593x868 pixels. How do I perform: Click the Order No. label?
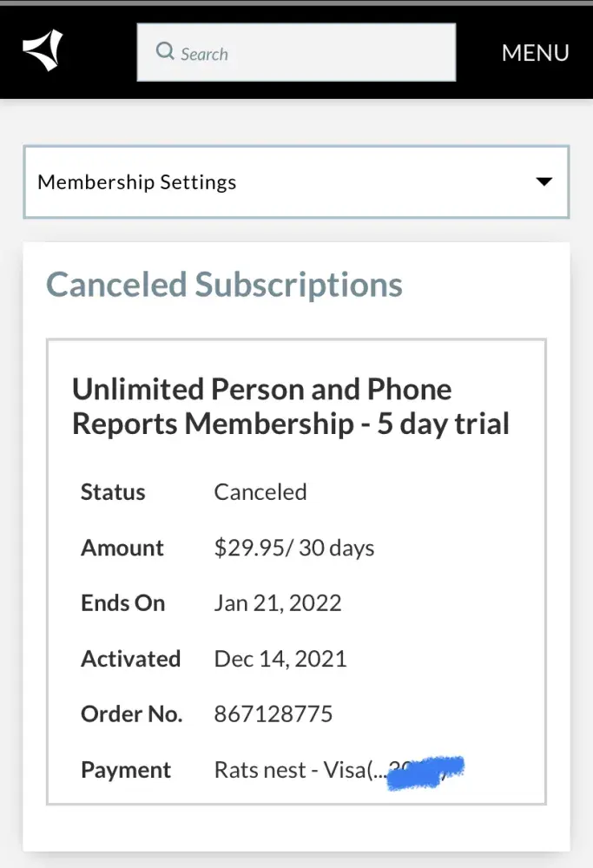pos(131,714)
